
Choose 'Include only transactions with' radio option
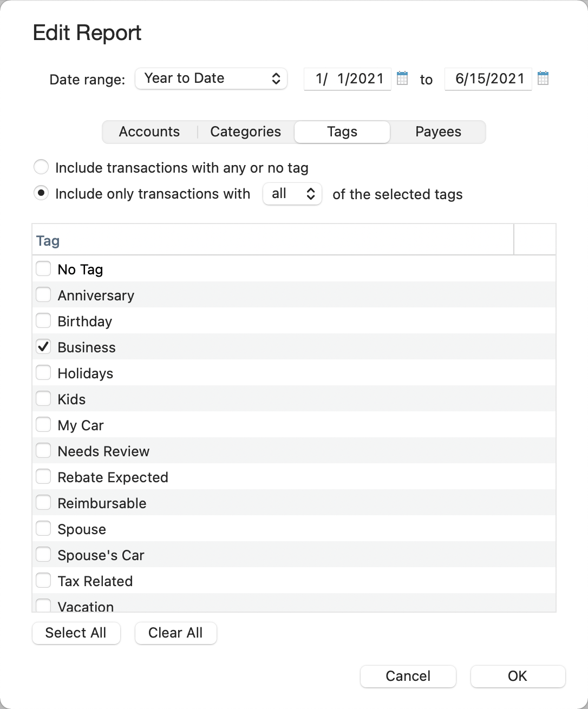pos(41,193)
